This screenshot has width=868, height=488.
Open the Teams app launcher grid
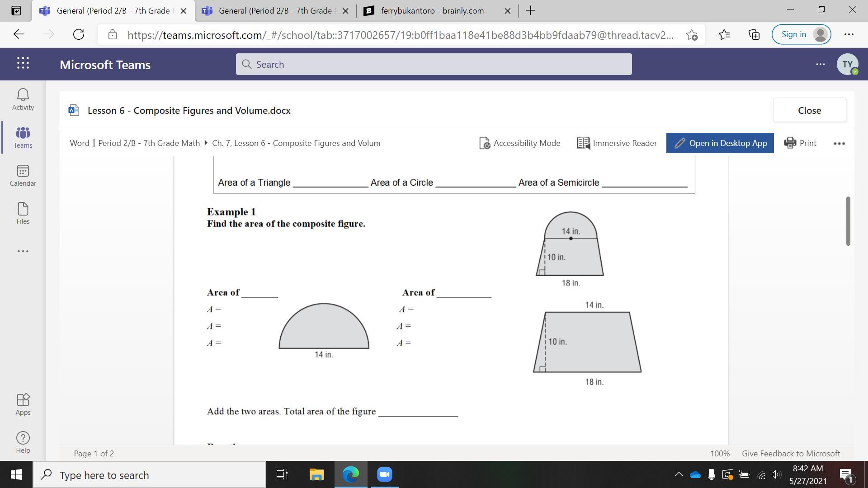point(23,63)
